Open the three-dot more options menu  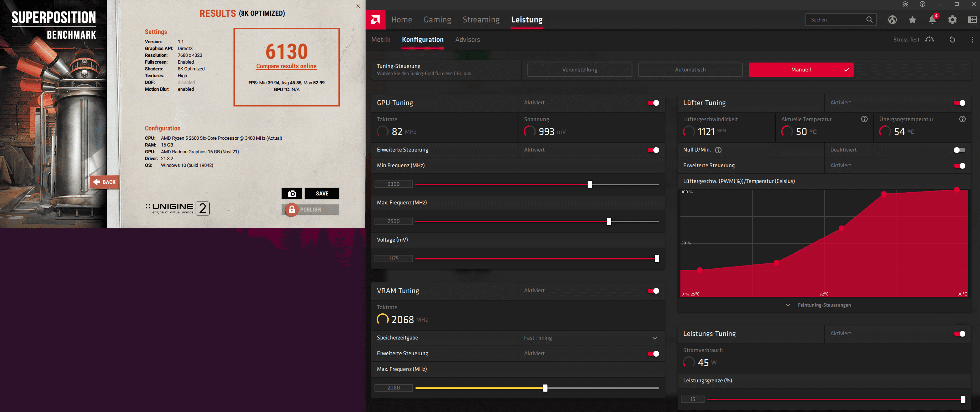[973, 40]
